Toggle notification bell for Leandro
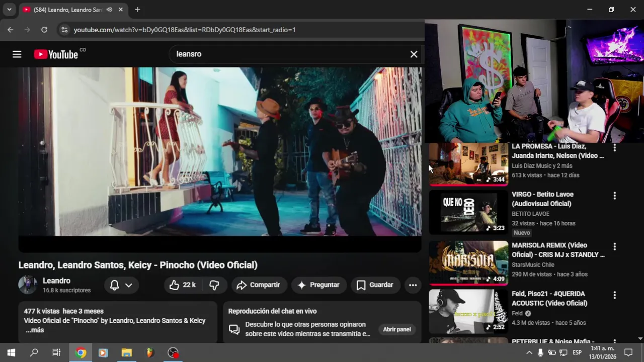The height and width of the screenshot is (362, 644). pyautogui.click(x=114, y=285)
